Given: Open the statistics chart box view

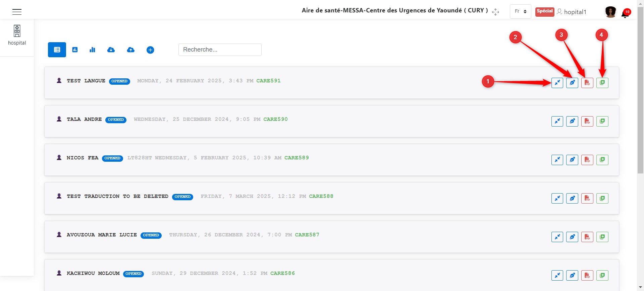Looking at the screenshot, I should (75, 50).
